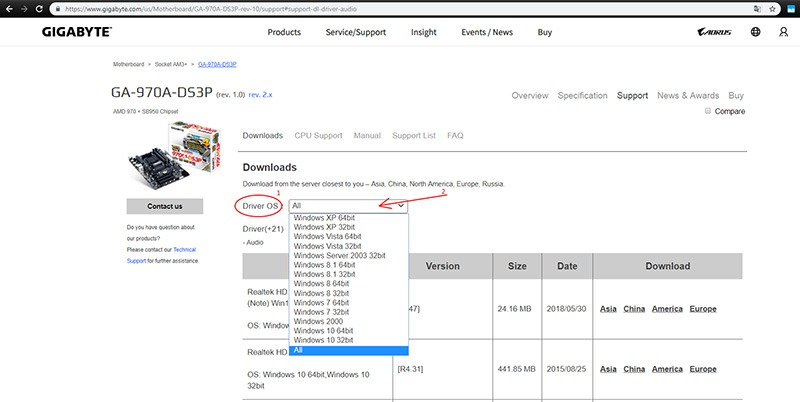The image size is (800, 402).
Task: Click the GIGABYTE logo
Action: click(x=77, y=32)
